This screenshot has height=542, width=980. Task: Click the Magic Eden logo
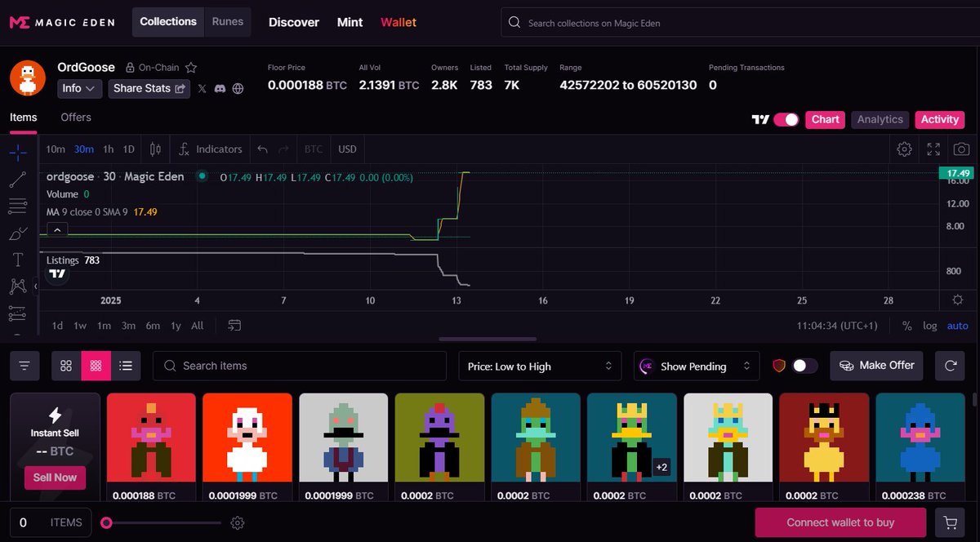(x=62, y=22)
